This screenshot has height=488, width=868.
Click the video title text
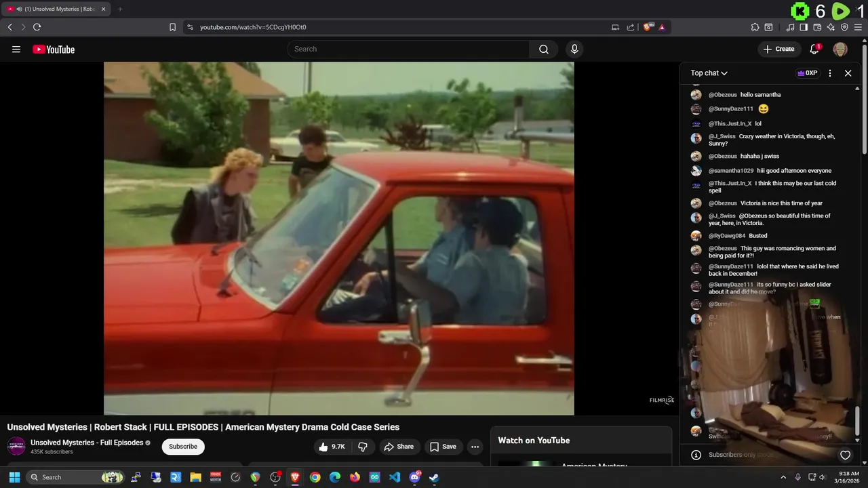(203, 427)
